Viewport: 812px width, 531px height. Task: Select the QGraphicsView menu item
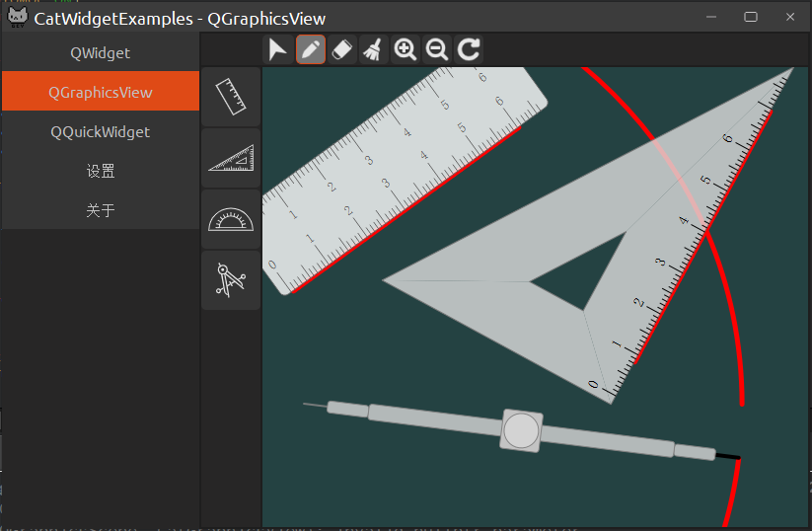coord(101,92)
